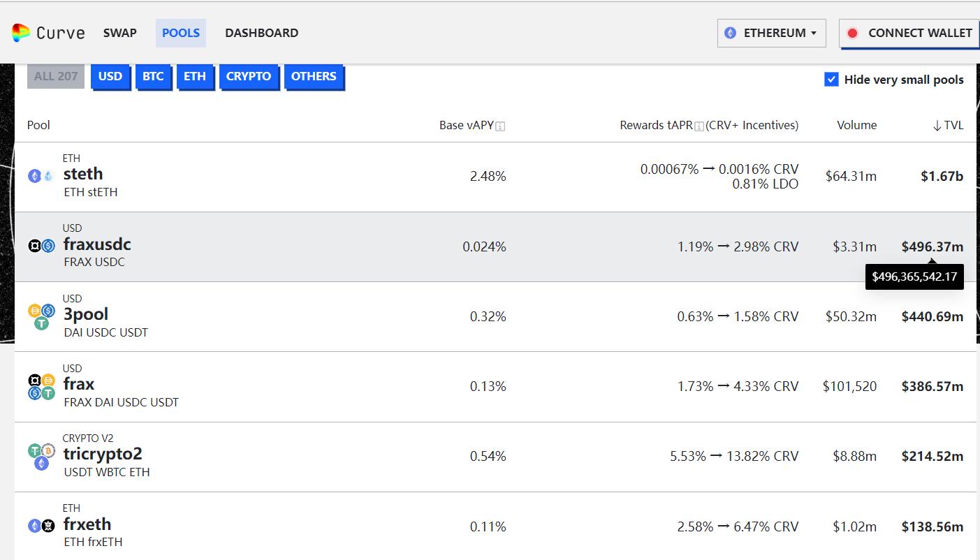Click the red wallet status dot

tap(852, 33)
